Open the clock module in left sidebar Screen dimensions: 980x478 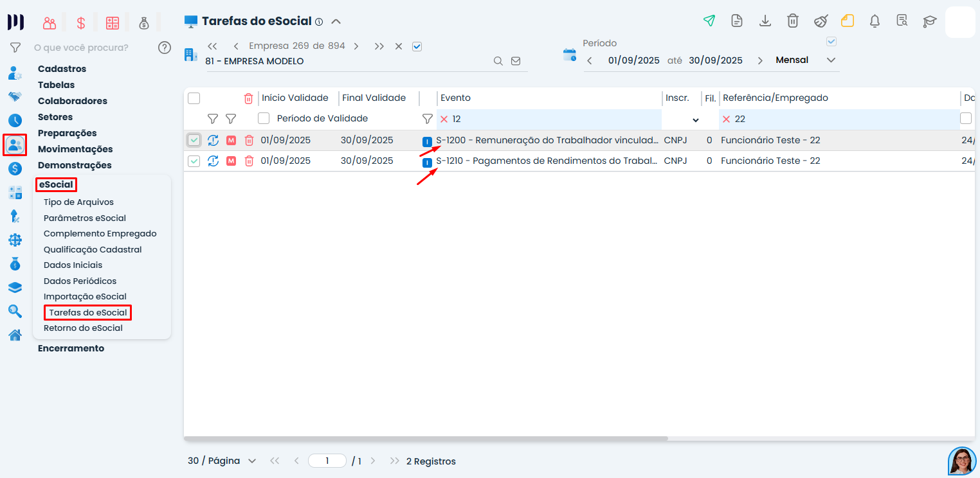[x=15, y=120]
